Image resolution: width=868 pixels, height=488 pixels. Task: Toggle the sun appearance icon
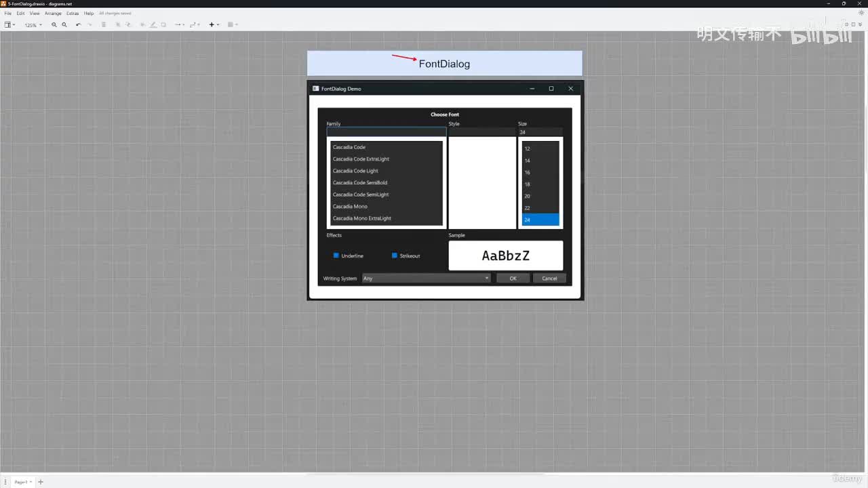pos(861,12)
